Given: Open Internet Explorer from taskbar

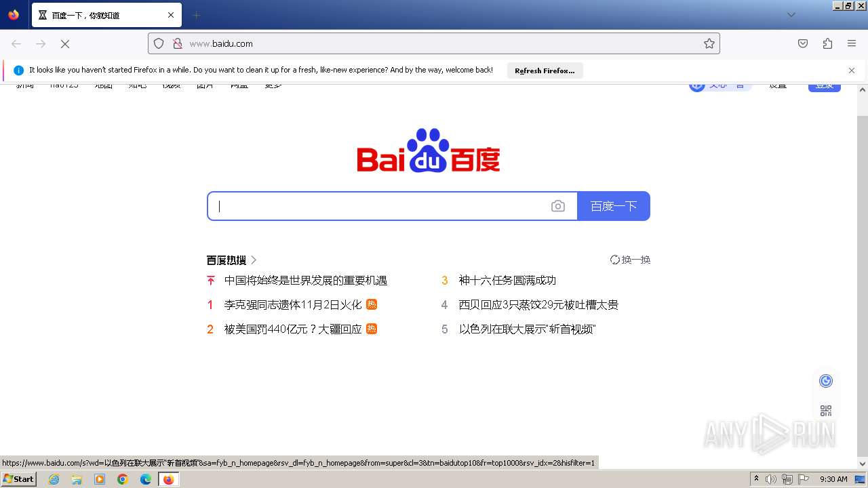Looking at the screenshot, I should (x=54, y=479).
